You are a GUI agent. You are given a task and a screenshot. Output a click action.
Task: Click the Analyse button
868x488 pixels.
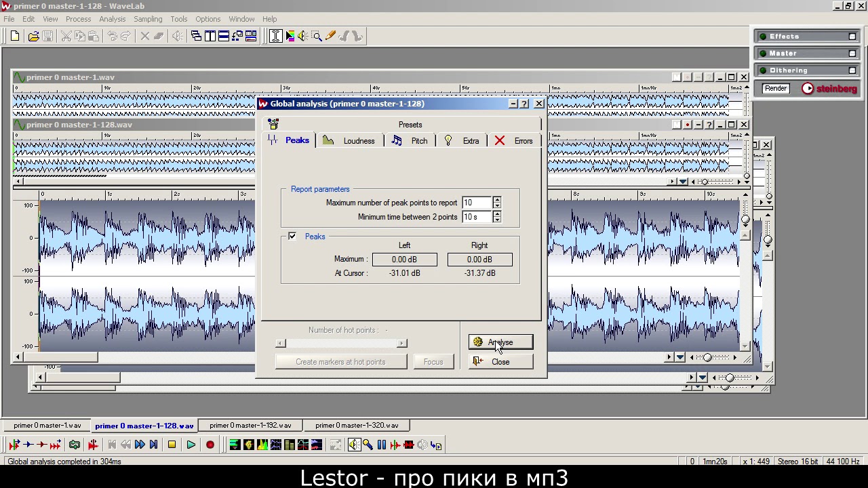(500, 342)
